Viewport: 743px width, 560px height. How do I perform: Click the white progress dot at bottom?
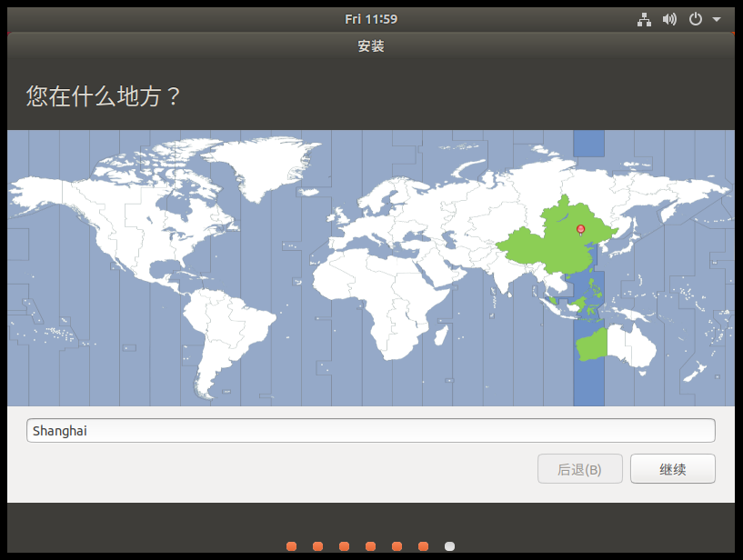[x=451, y=546]
